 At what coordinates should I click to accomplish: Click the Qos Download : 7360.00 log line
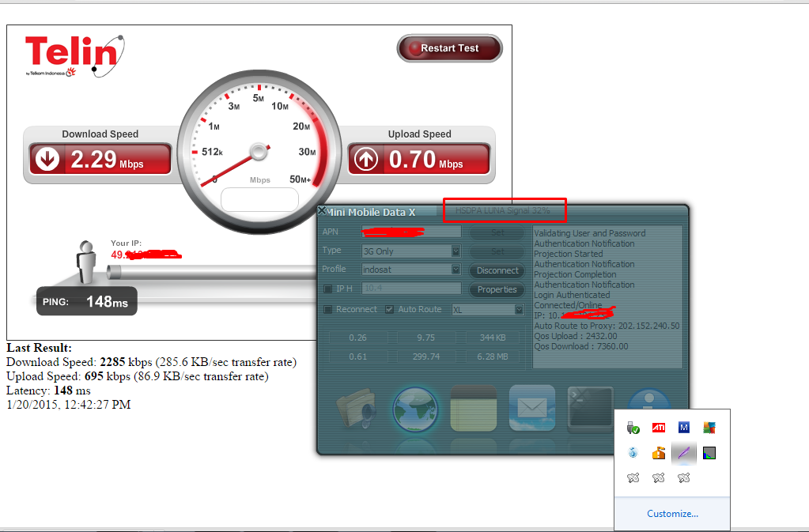coord(581,346)
